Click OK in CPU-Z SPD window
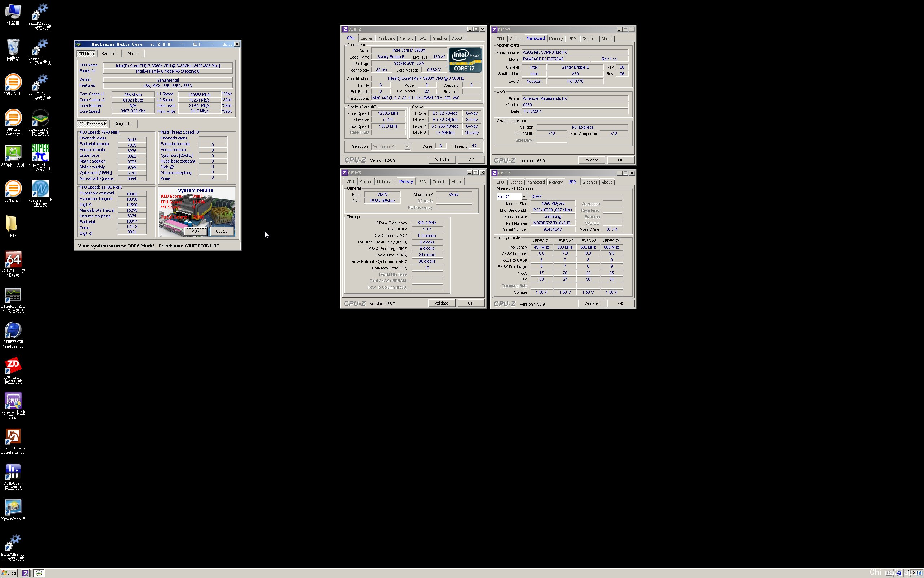 coord(620,303)
